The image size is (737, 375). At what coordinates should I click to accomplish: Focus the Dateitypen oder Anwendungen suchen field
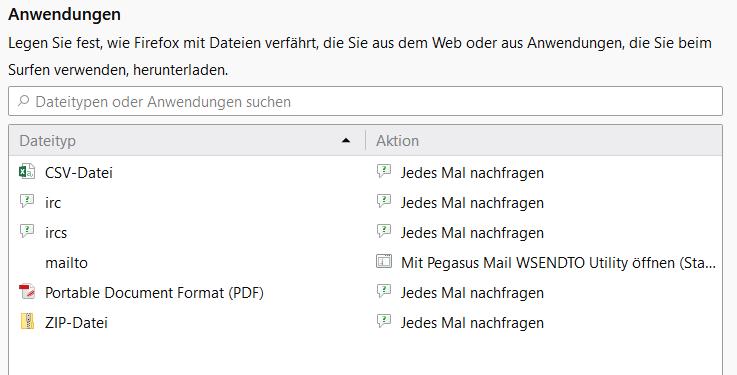pyautogui.click(x=365, y=101)
